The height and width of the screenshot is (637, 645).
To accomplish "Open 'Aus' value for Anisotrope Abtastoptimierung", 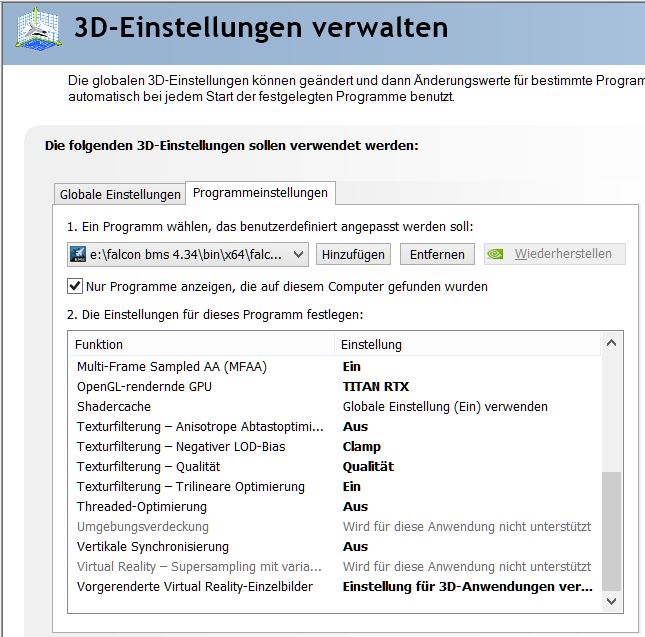I will (355, 426).
